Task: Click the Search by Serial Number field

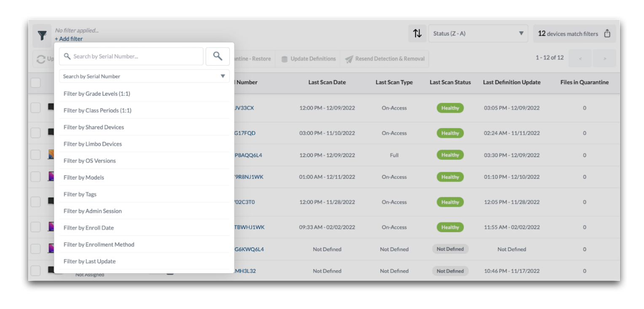Action: [131, 56]
